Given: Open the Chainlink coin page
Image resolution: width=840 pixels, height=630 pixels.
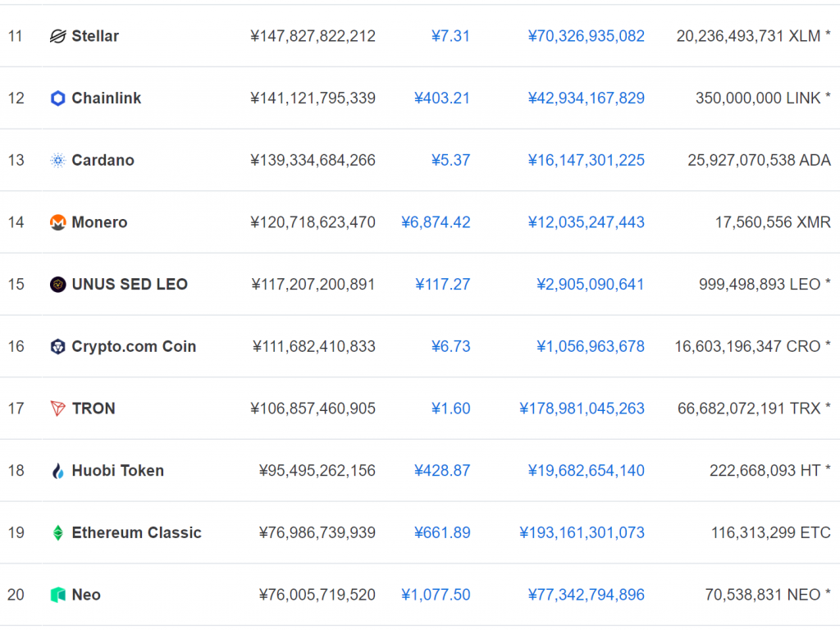Looking at the screenshot, I should 107,98.
